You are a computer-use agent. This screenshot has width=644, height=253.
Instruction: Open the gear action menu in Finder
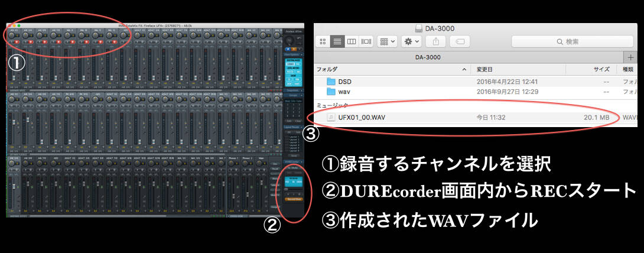(412, 41)
